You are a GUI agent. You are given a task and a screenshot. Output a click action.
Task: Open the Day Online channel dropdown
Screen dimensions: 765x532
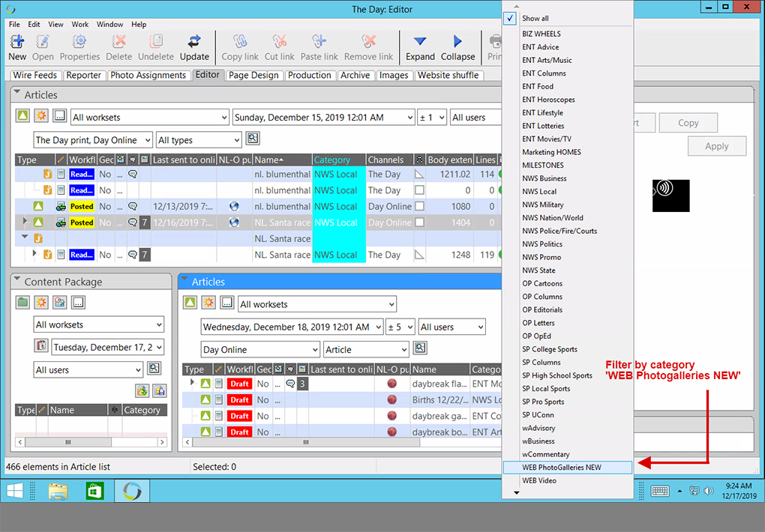[x=260, y=350]
